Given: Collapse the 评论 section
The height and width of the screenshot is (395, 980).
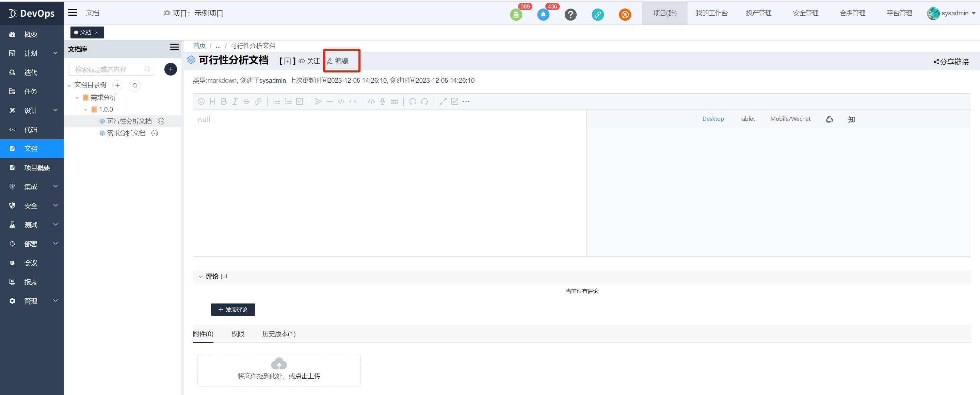Looking at the screenshot, I should pos(201,277).
